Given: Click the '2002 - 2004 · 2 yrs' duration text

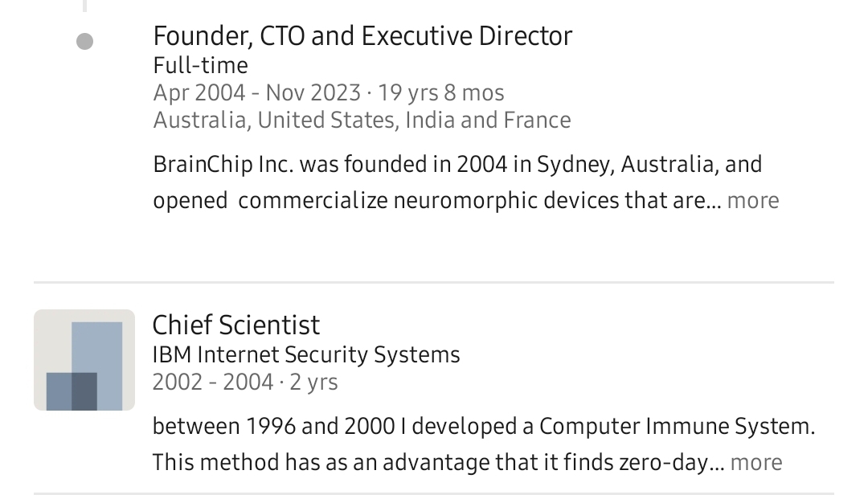Looking at the screenshot, I should (244, 382).
